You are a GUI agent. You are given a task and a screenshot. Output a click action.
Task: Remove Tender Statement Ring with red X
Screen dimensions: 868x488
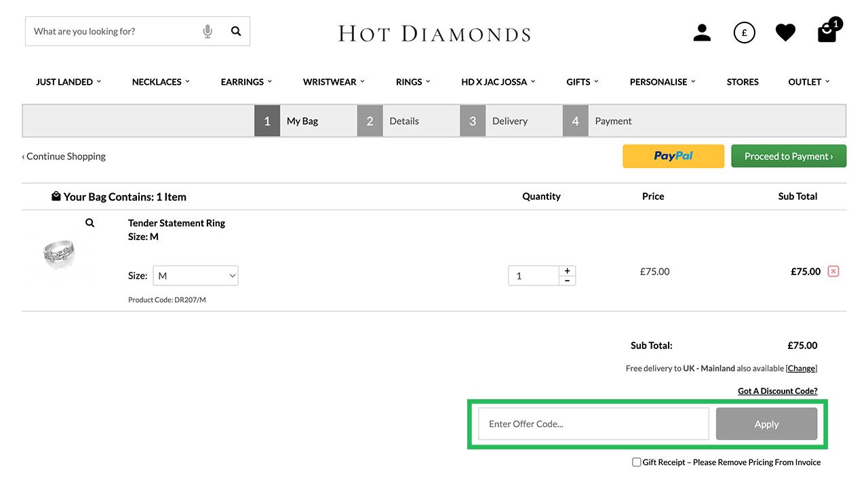833,271
